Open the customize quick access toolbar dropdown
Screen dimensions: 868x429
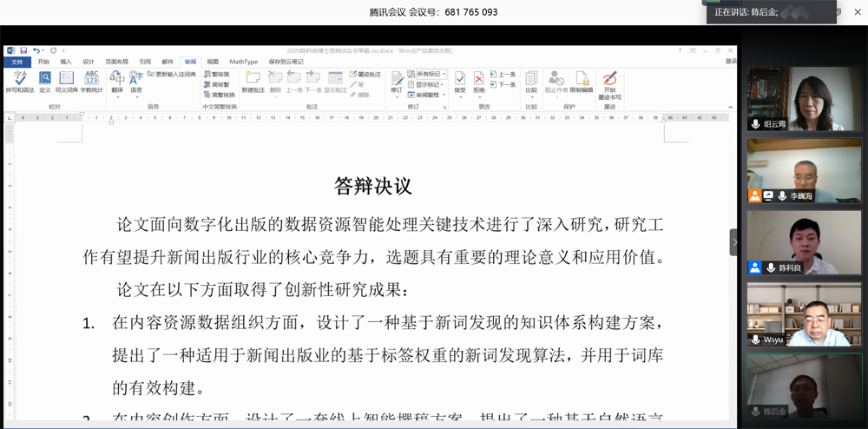tap(63, 51)
